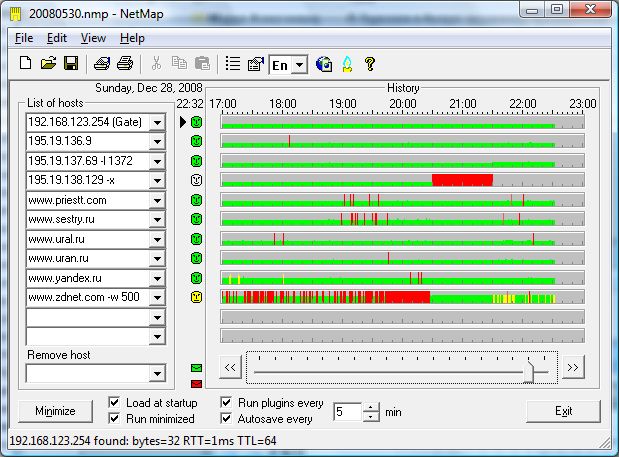The image size is (619, 457).
Task: Open the View menu
Action: coord(93,38)
